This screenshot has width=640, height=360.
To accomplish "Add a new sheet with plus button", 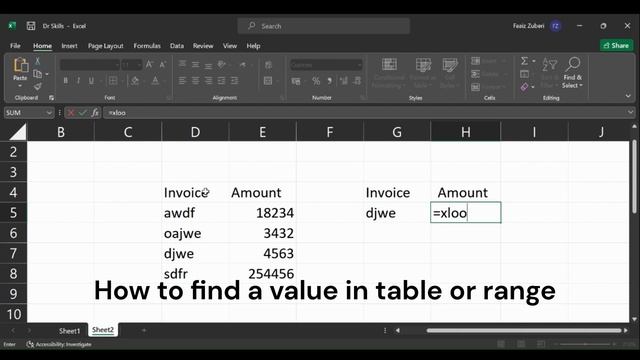I will [x=144, y=330].
